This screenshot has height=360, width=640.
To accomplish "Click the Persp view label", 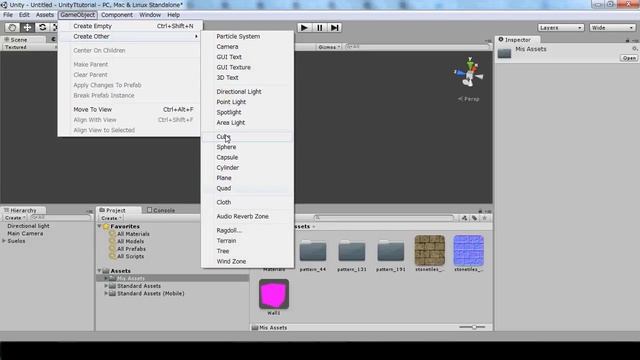I will 469,99.
